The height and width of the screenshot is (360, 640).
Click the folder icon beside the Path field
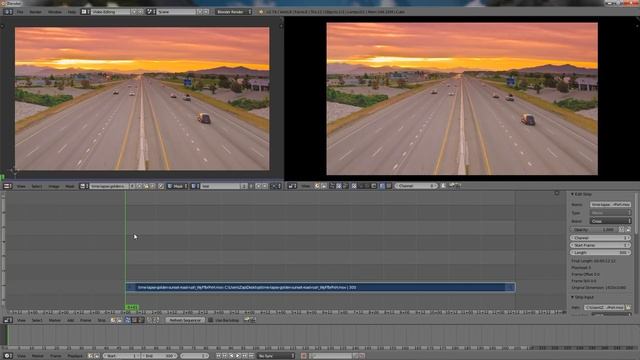(x=629, y=307)
